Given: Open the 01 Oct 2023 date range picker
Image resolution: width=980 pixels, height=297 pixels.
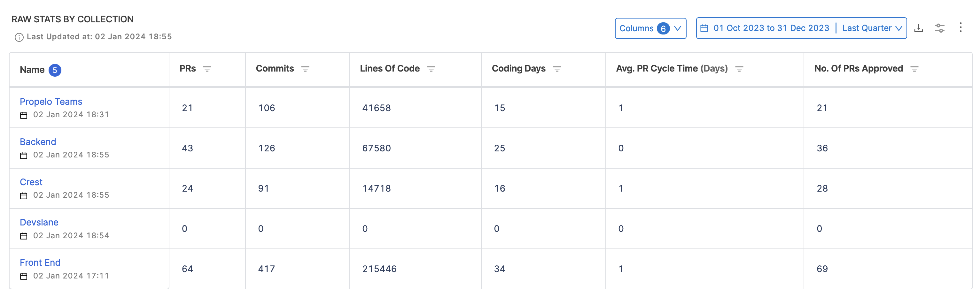Looking at the screenshot, I should pyautogui.click(x=771, y=28).
